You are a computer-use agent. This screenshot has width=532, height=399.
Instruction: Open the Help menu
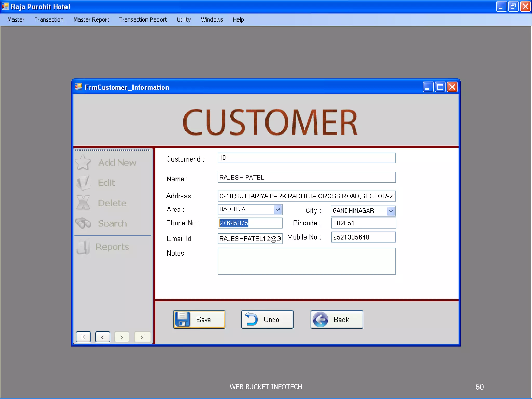click(x=238, y=20)
